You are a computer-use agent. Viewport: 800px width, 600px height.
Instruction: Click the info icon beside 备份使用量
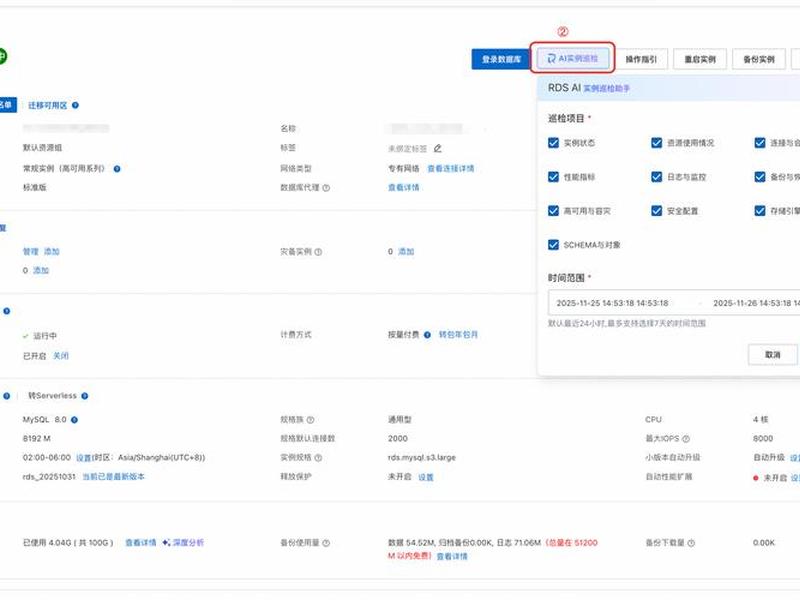click(x=326, y=543)
